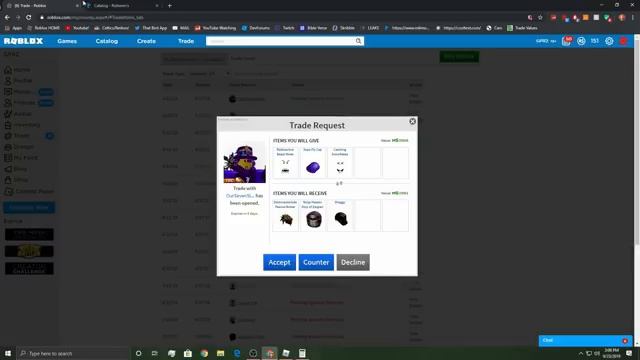Open Task View on the taskbar
This screenshot has width=640, height=360.
pyautogui.click(x=155, y=353)
